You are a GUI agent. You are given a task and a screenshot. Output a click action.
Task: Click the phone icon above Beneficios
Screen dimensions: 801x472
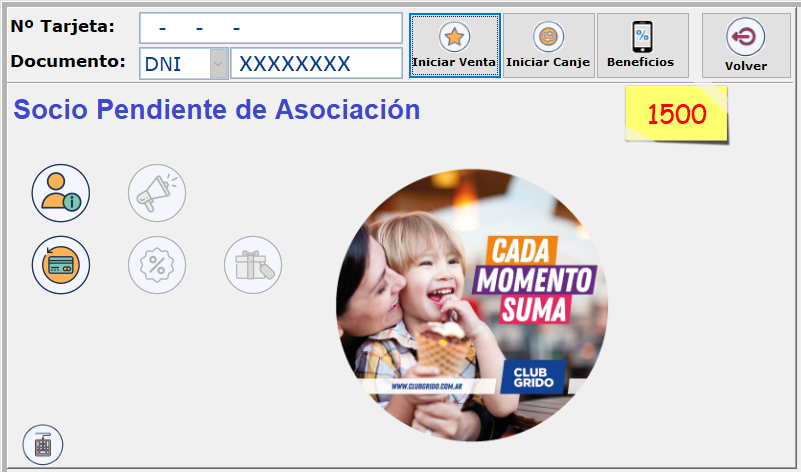(642, 37)
